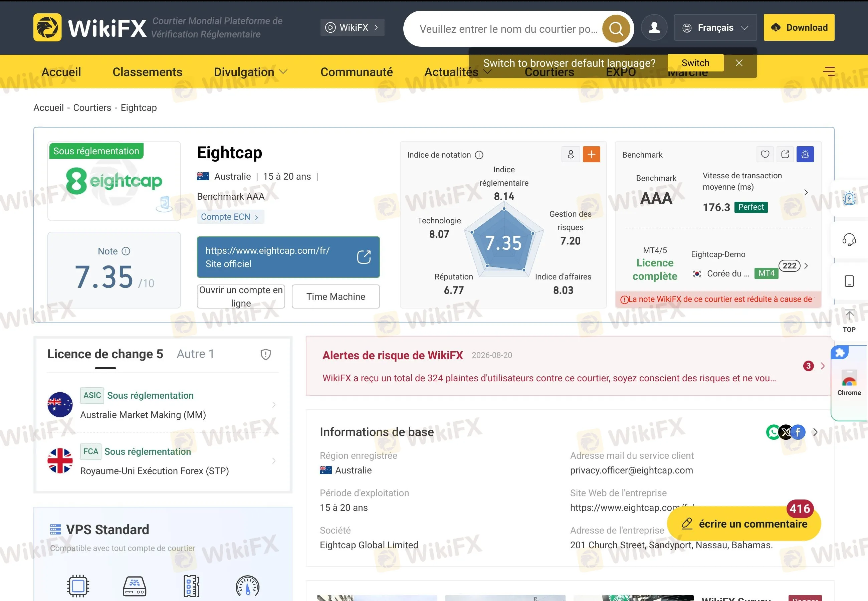Click the Facebook social icon
This screenshot has height=601, width=868.
[798, 432]
